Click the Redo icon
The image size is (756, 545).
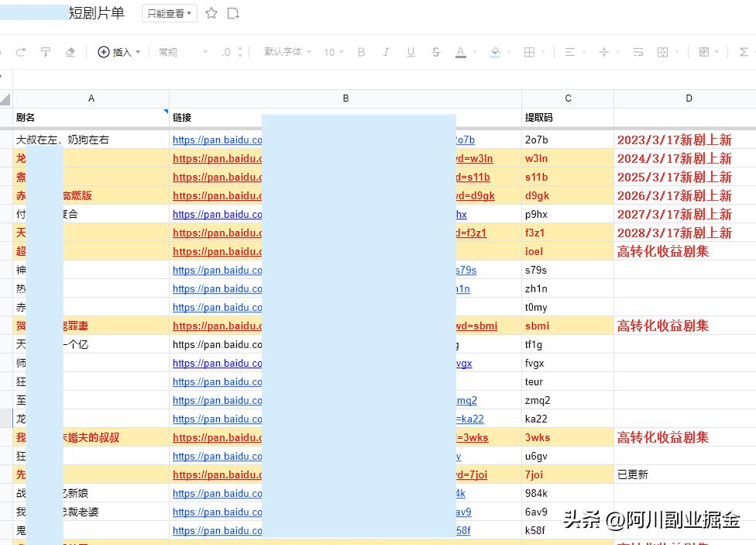pyautogui.click(x=21, y=52)
